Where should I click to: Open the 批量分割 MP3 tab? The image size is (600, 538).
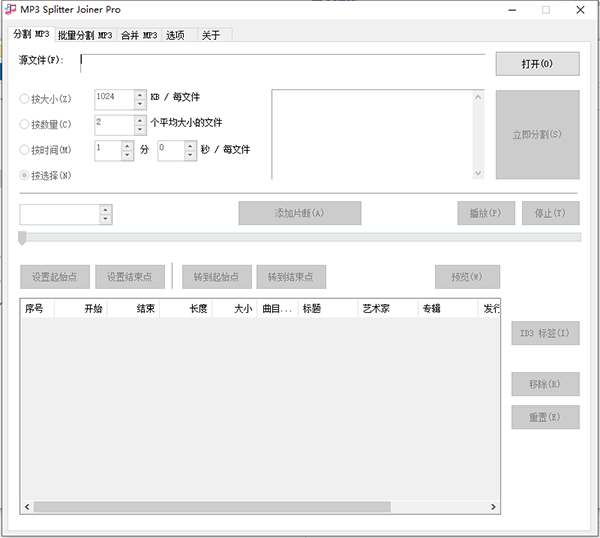click(x=85, y=35)
